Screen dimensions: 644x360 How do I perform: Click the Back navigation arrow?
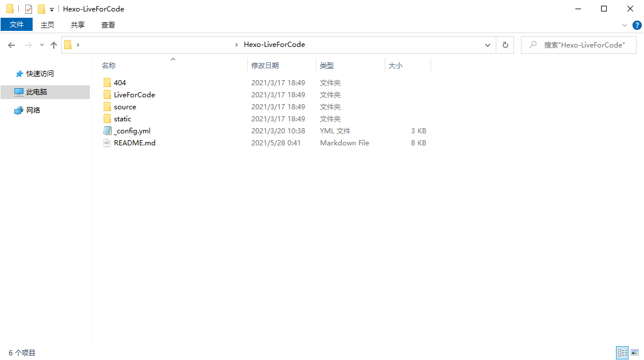point(11,45)
